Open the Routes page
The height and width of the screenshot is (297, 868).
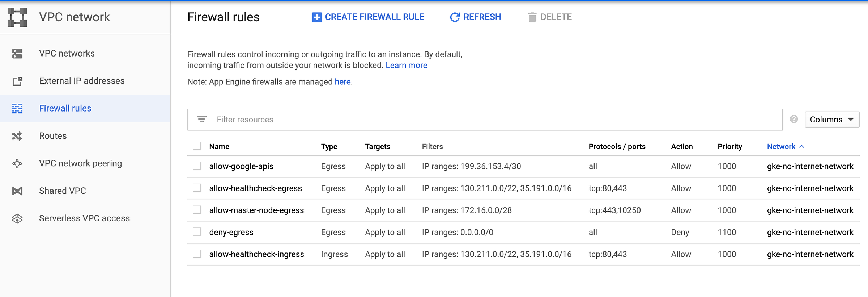coord(53,136)
